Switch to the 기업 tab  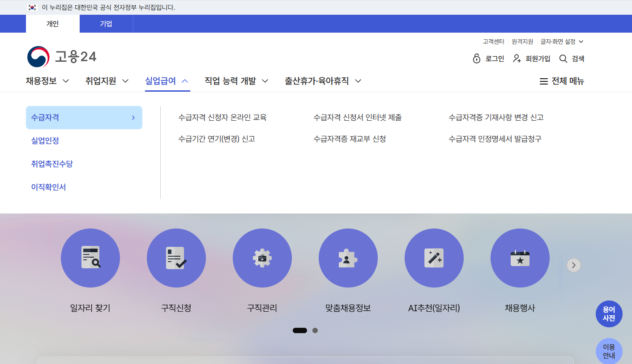pyautogui.click(x=106, y=24)
